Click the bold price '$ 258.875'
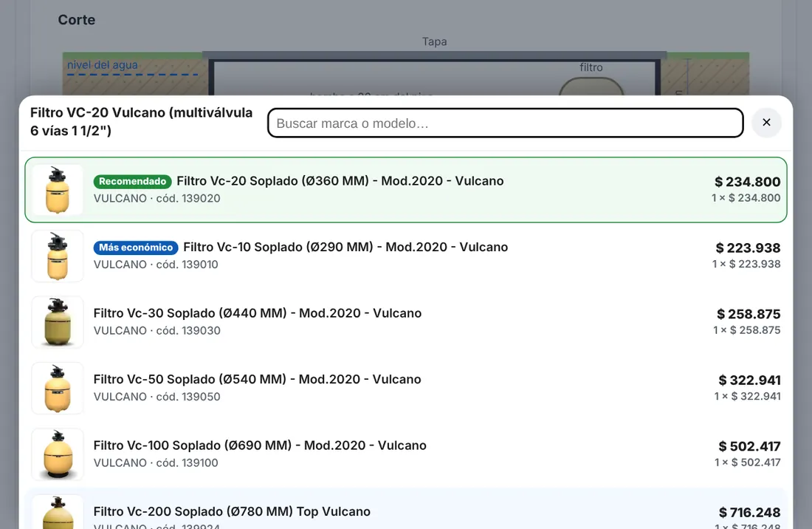The image size is (812, 529). (749, 314)
